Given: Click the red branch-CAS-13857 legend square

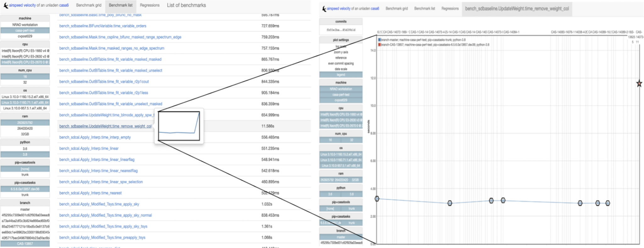Looking at the screenshot, I should [380, 45].
